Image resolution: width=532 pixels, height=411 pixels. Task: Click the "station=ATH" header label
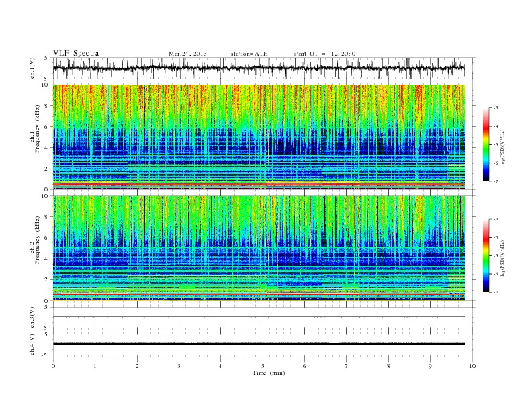tap(249, 54)
